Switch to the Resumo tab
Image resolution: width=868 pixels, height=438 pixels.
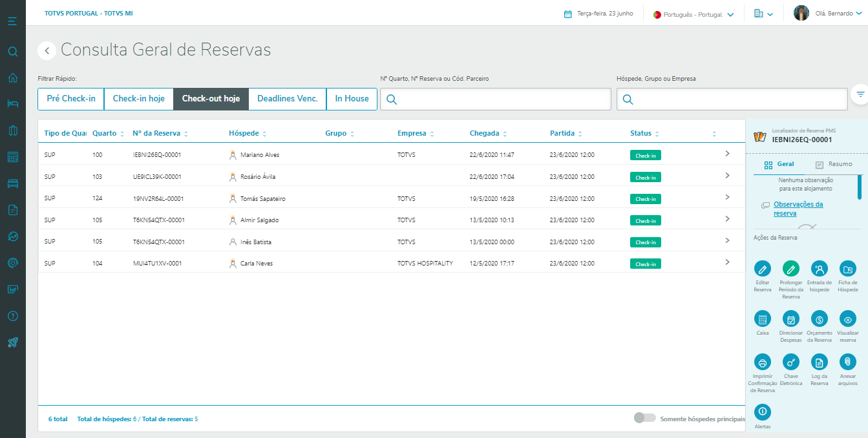834,164
